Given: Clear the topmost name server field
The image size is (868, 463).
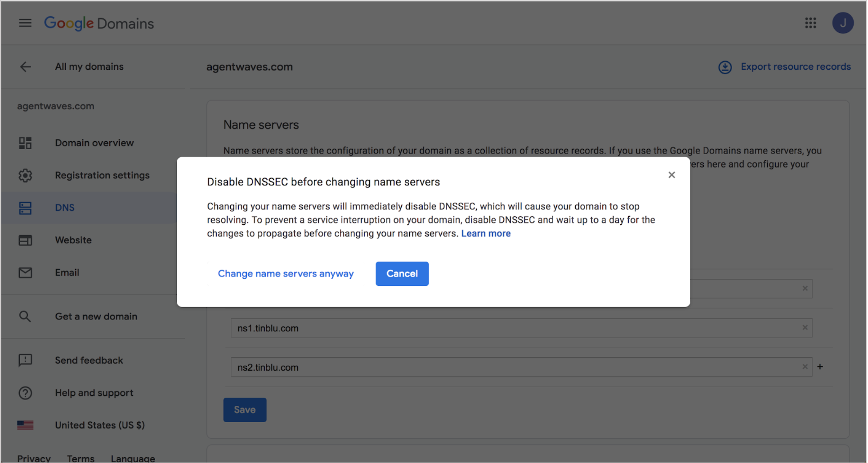Looking at the screenshot, I should (805, 288).
